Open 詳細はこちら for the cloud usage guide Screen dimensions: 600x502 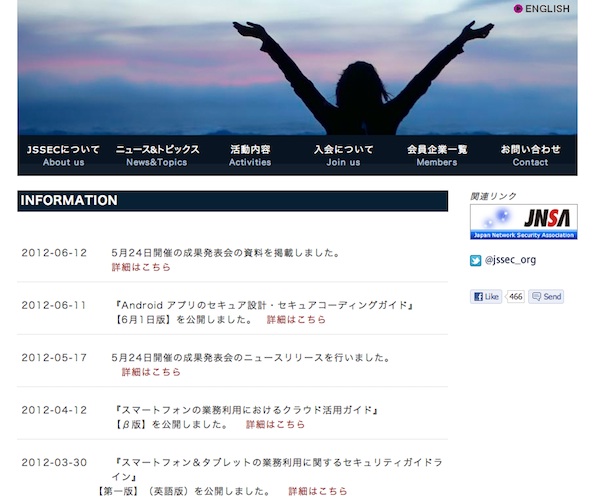click(276, 425)
